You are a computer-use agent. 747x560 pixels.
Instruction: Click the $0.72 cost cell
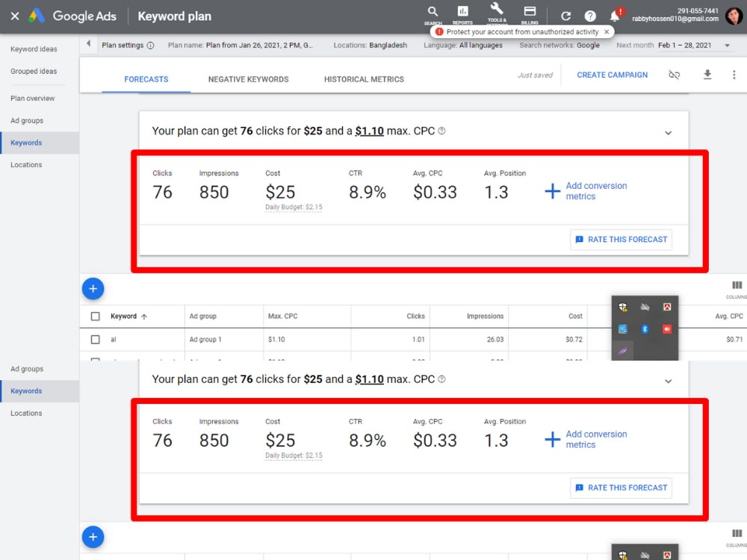click(574, 340)
